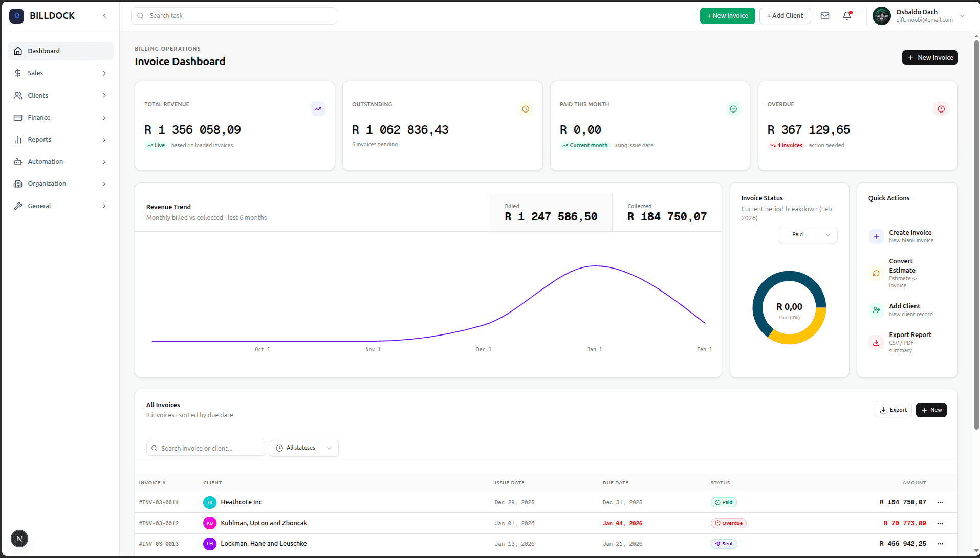Collapse the sidebar using the chevron

coord(104,16)
